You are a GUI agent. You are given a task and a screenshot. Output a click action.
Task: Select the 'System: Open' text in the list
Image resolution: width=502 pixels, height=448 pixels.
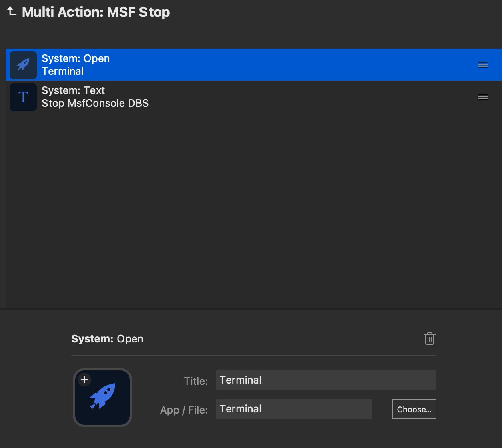click(76, 58)
